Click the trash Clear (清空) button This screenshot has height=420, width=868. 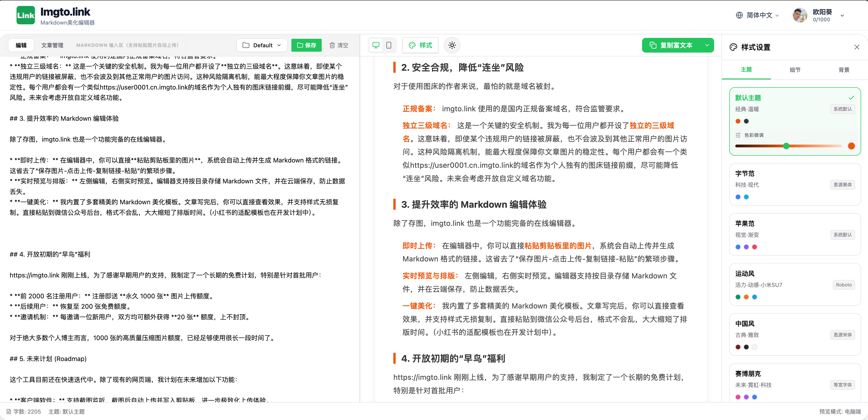339,45
